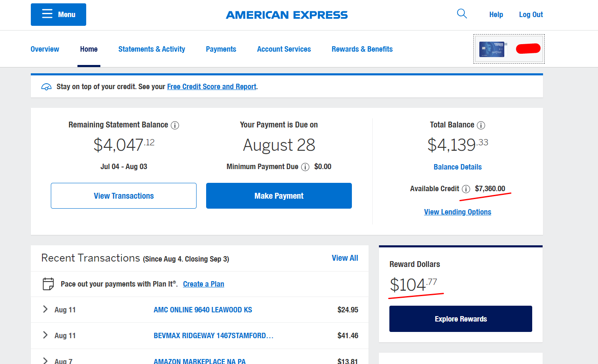Click info icon beside Remaining Statement Balance
The width and height of the screenshot is (598, 364).
175,125
